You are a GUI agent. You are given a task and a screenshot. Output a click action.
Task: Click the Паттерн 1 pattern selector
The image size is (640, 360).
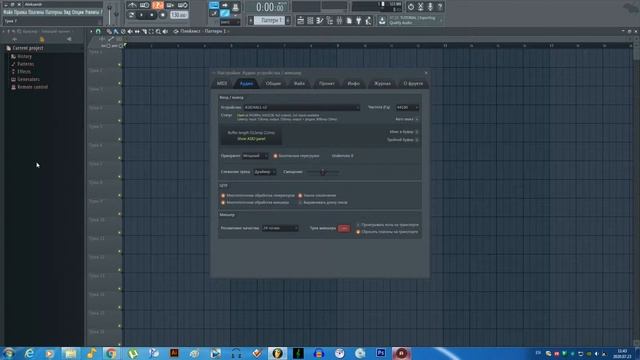click(269, 20)
